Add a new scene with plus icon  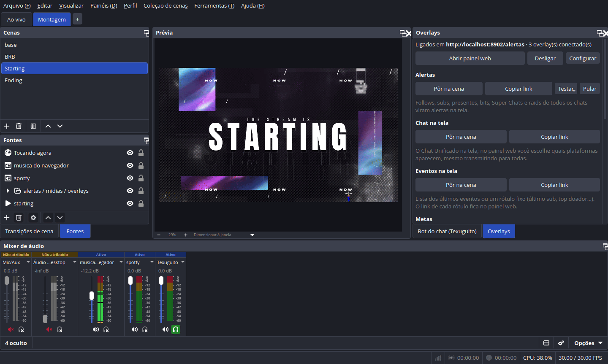(x=7, y=126)
